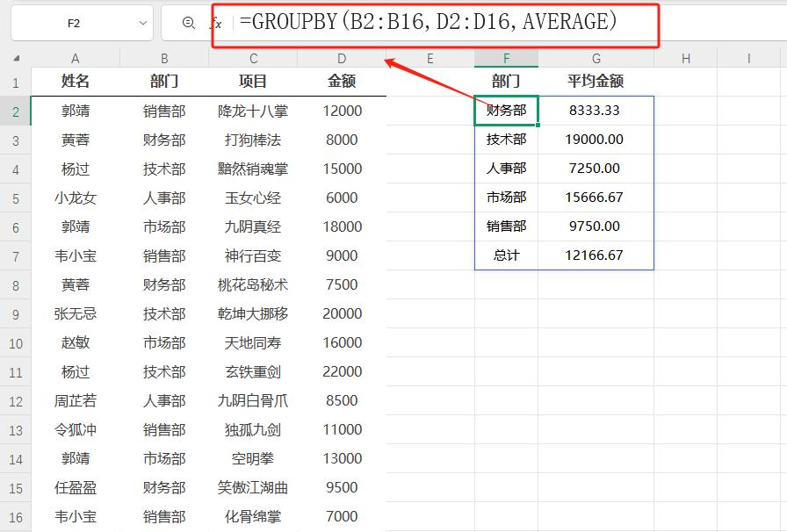Click the select-all corner triangle

click(16, 58)
